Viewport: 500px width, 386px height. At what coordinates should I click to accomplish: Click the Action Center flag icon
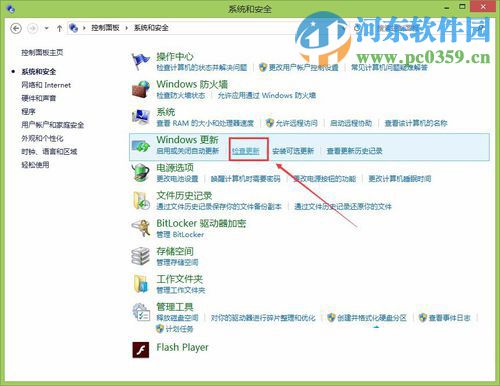click(141, 61)
